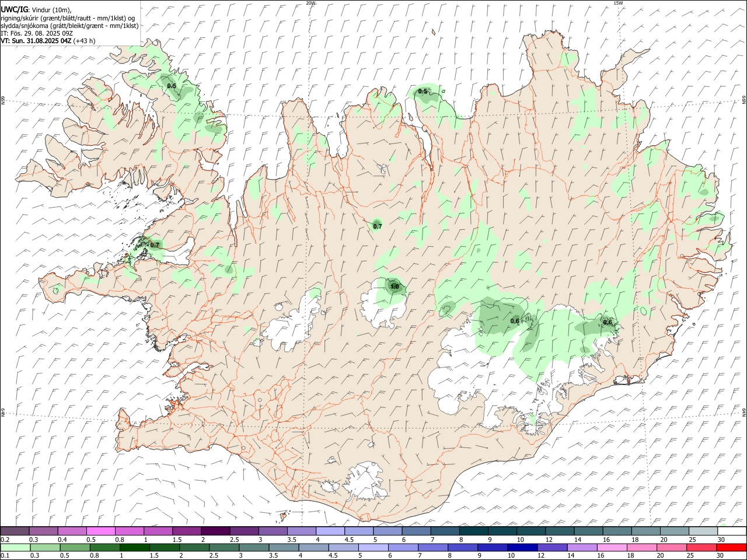The image size is (747, 560).
Task: Click the 20W longitude label
Action: click(x=310, y=3)
